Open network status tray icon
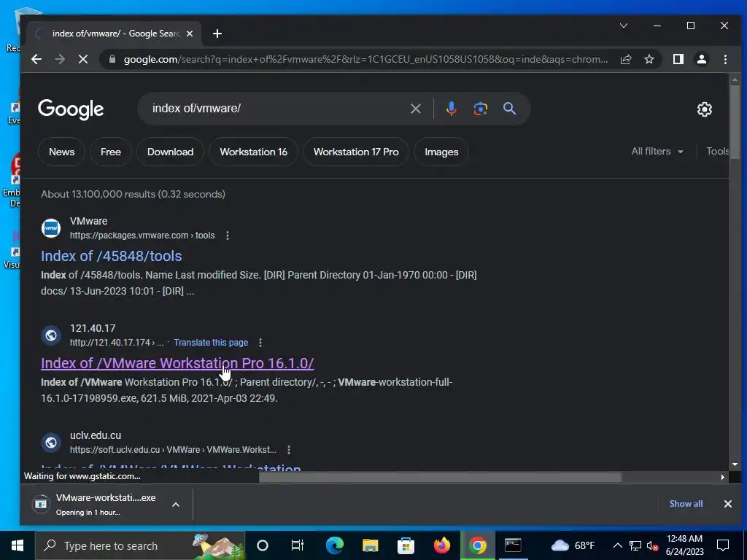This screenshot has height=560, width=747. click(x=635, y=545)
